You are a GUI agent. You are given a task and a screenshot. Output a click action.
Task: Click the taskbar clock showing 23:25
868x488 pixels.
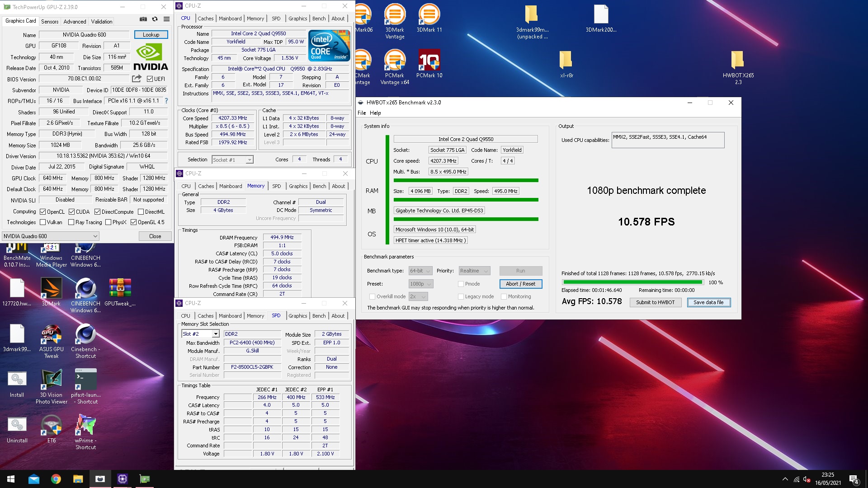(x=828, y=479)
